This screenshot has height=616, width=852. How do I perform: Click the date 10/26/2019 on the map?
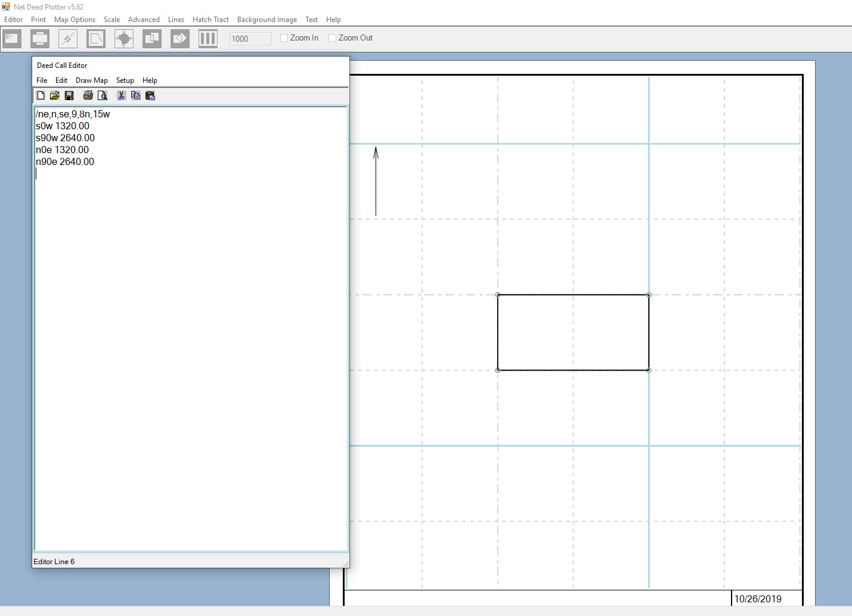pos(758,599)
